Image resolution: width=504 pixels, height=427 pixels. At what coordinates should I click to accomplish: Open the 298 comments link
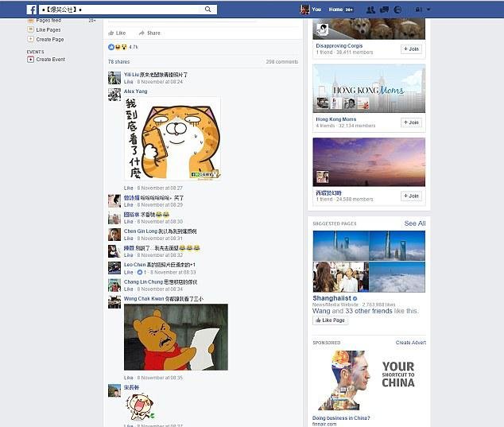282,62
